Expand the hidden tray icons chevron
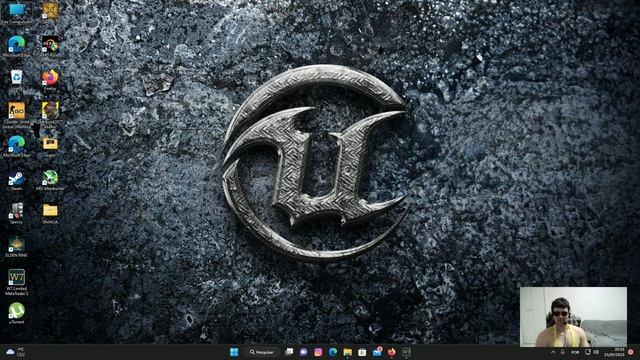The width and height of the screenshot is (640, 360). coord(553,352)
